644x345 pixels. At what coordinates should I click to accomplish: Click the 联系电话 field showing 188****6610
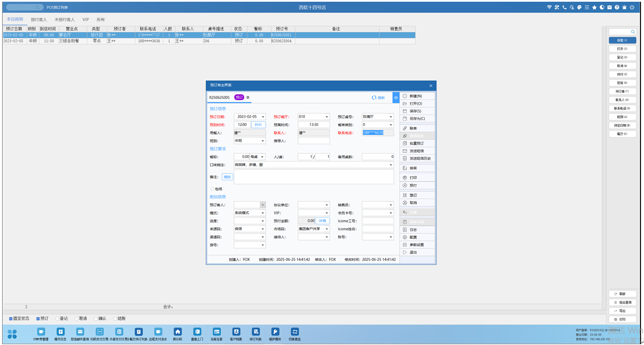(378, 133)
